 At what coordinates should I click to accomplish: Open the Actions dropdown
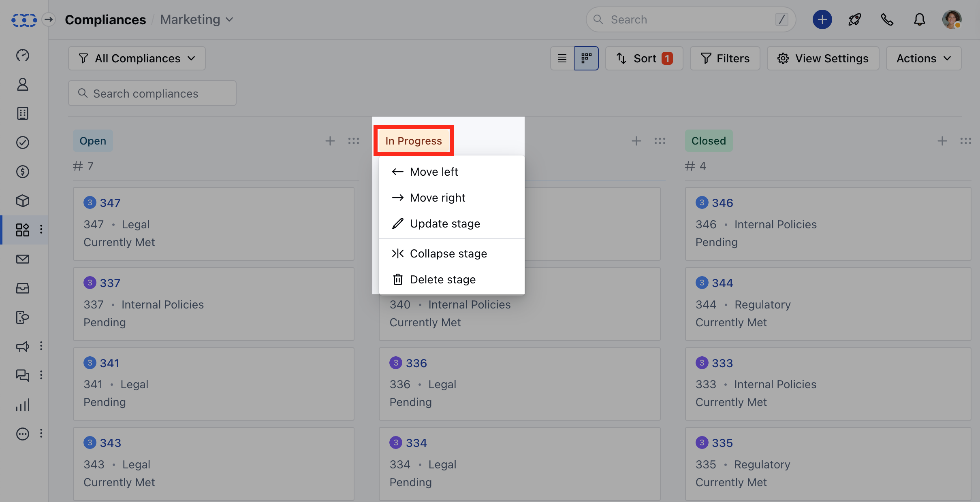[924, 58]
